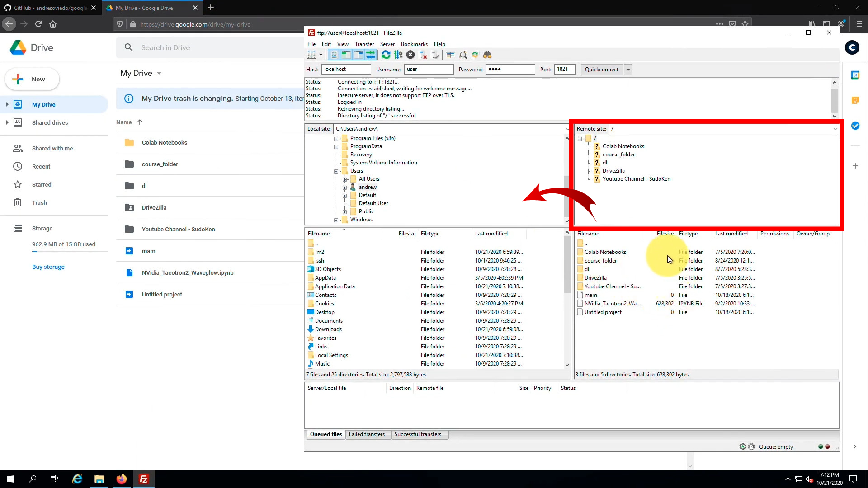Viewport: 868px width, 488px height.
Task: Switch to Failed transfers tab
Action: tap(367, 434)
